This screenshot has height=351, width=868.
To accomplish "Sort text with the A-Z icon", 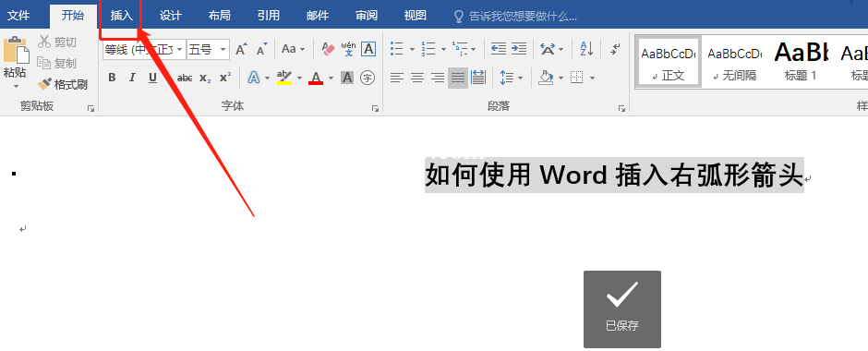I will (x=586, y=49).
